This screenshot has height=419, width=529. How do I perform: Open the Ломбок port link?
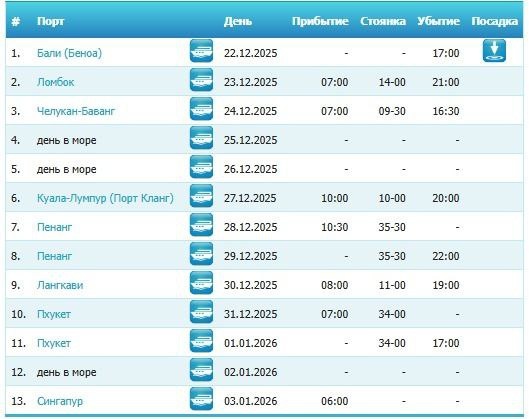55,82
